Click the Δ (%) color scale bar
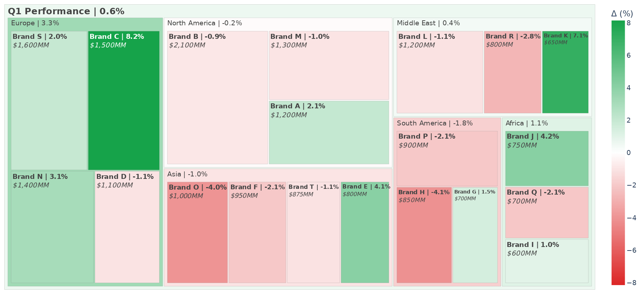 (x=618, y=153)
